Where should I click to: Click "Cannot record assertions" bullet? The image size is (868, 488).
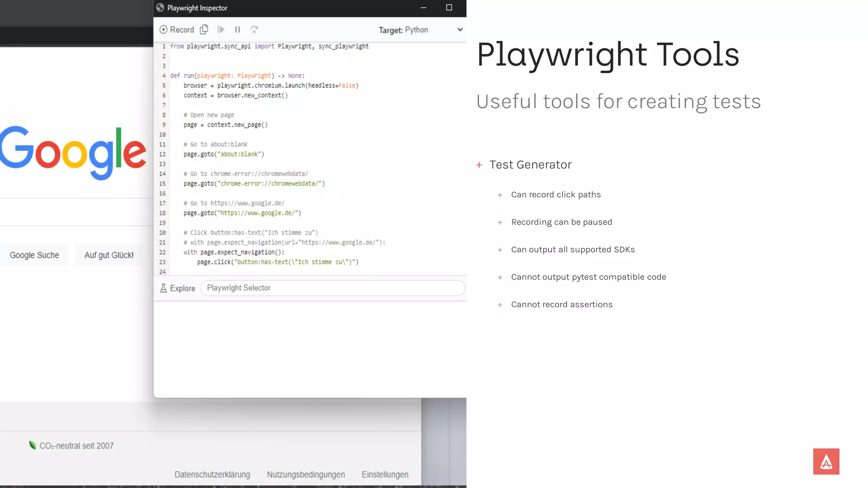pyautogui.click(x=562, y=305)
